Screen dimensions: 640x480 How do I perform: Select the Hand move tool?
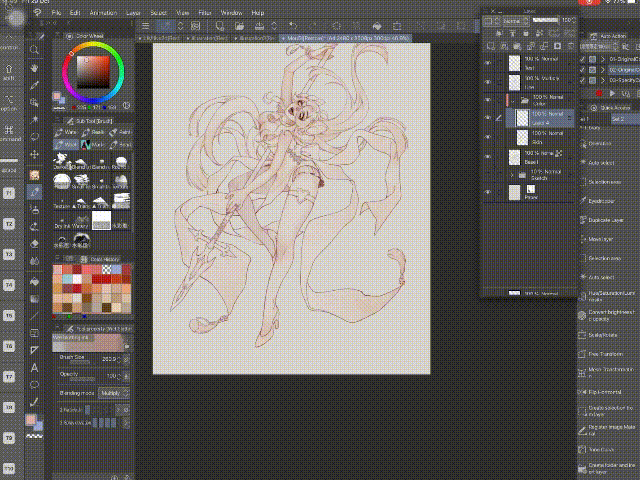(35, 67)
